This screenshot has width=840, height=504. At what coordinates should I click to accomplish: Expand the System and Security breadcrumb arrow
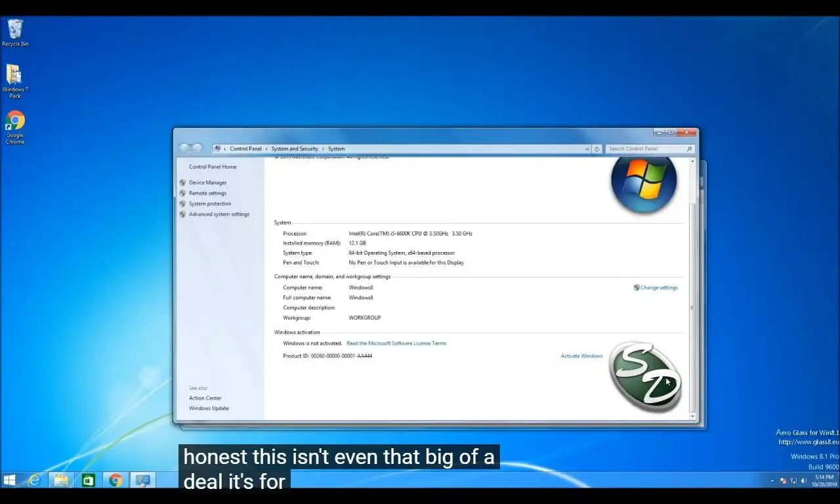coord(323,149)
